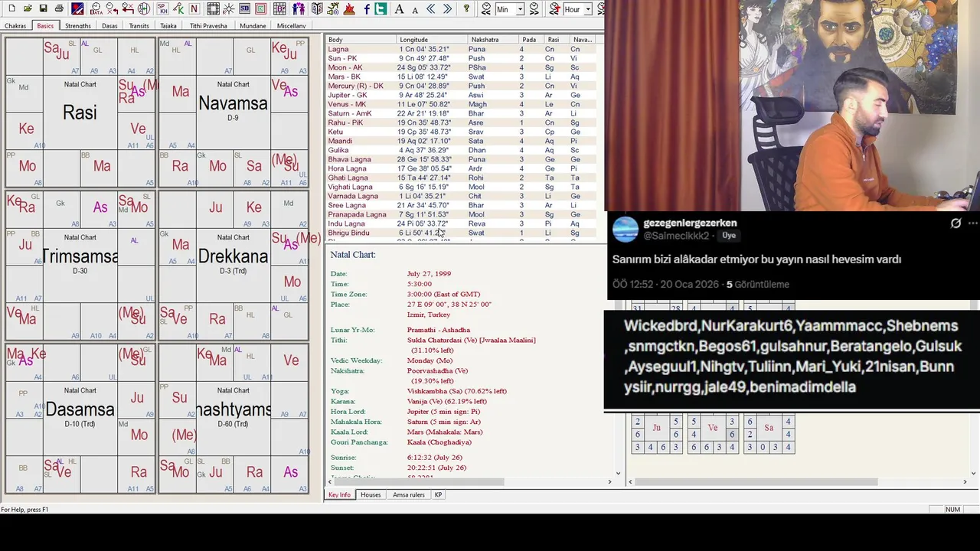
Task: Click the Rasi column header
Action: [556, 40]
